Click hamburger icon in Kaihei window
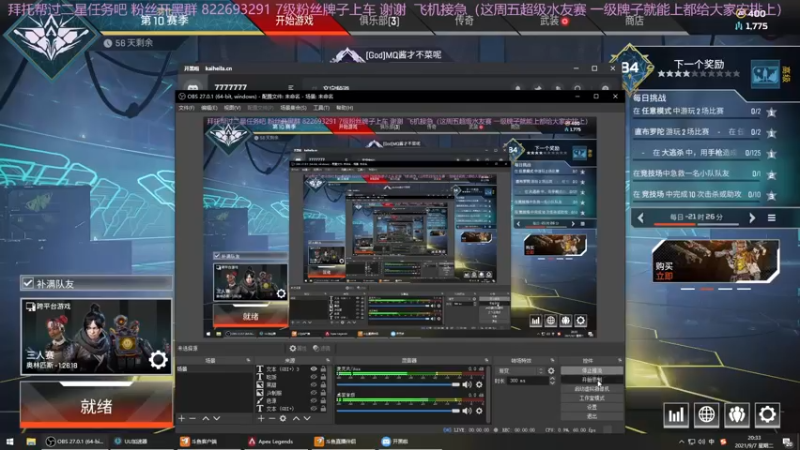The height and width of the screenshot is (450, 800). pyautogui.click(x=291, y=87)
